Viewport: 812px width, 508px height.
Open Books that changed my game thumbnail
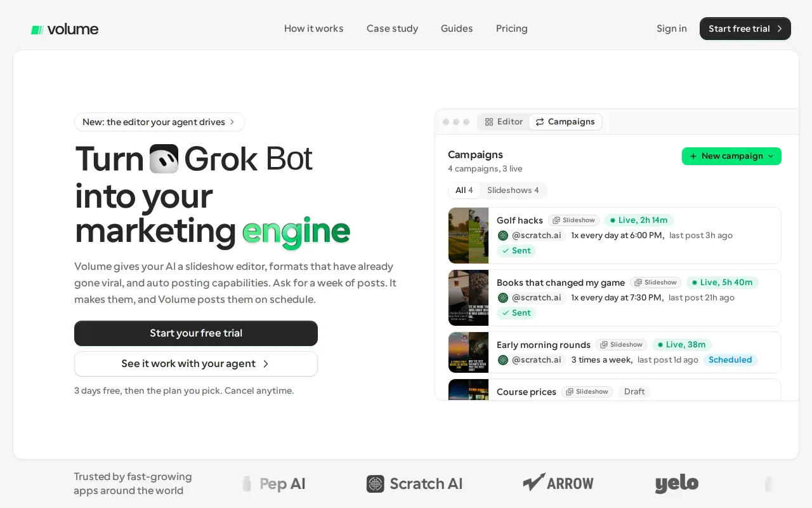[x=468, y=298]
